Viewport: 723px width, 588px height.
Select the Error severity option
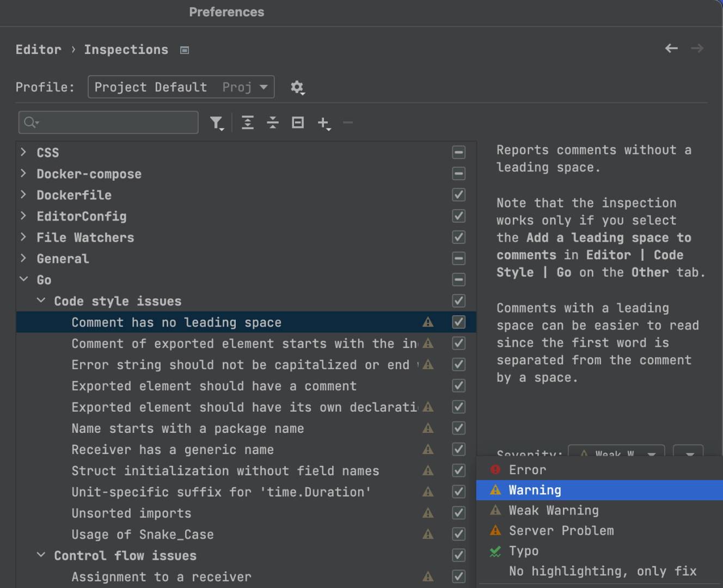527,470
